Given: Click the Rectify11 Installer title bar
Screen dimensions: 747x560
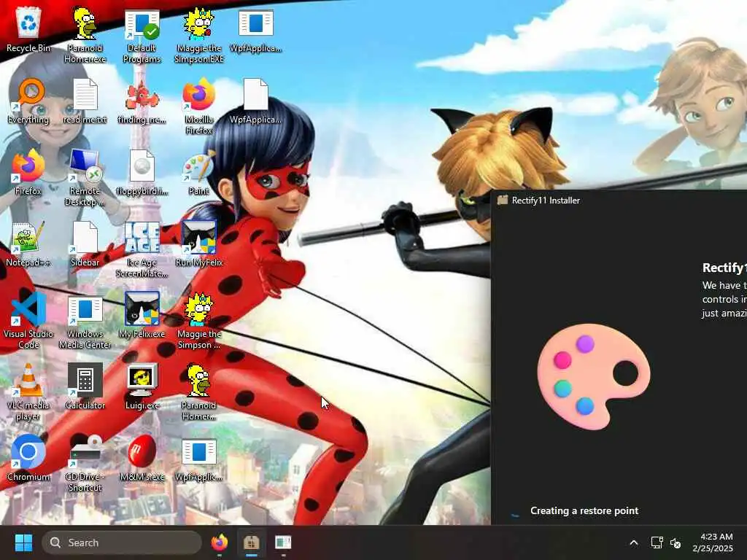Looking at the screenshot, I should 619,200.
